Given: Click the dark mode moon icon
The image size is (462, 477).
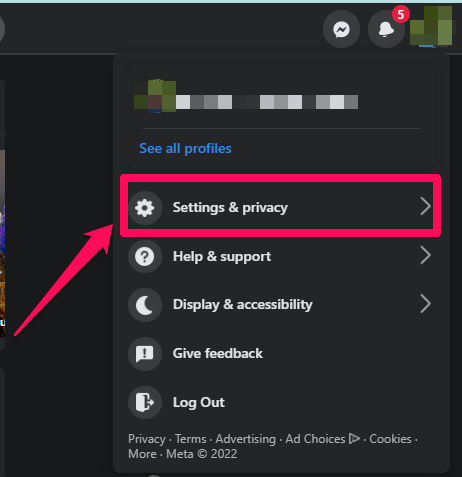Looking at the screenshot, I should pyautogui.click(x=145, y=305).
